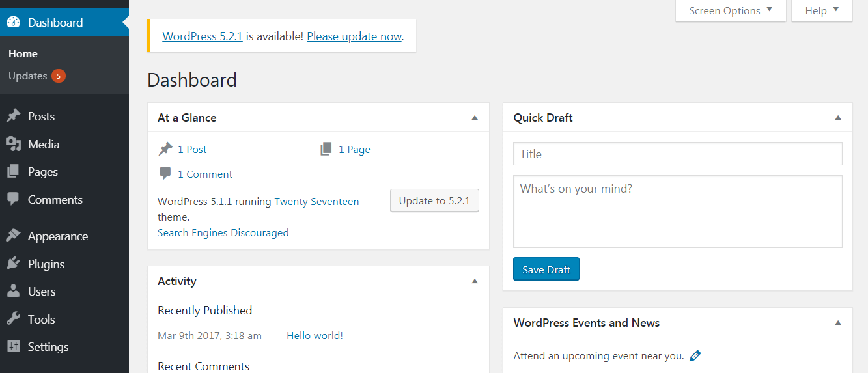
Task: Collapse the At a Glance panel
Action: tap(475, 118)
